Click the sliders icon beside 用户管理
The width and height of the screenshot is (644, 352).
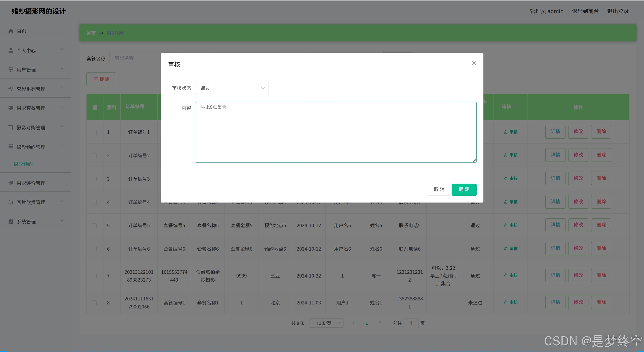[x=11, y=70]
